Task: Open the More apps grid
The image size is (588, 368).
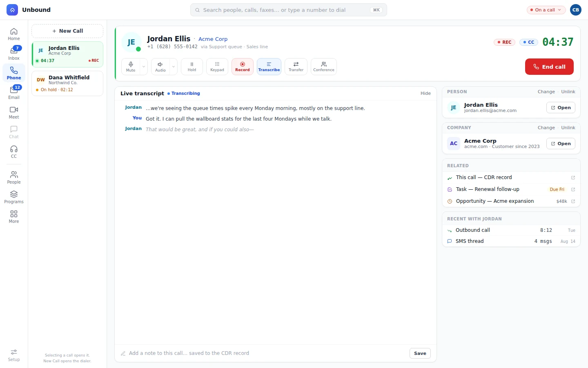Action: (x=14, y=217)
